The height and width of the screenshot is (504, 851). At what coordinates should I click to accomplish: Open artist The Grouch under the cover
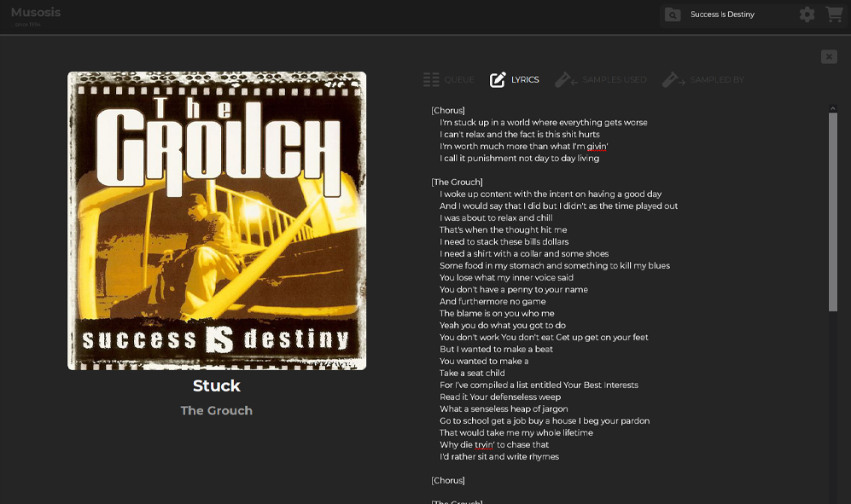(x=217, y=410)
